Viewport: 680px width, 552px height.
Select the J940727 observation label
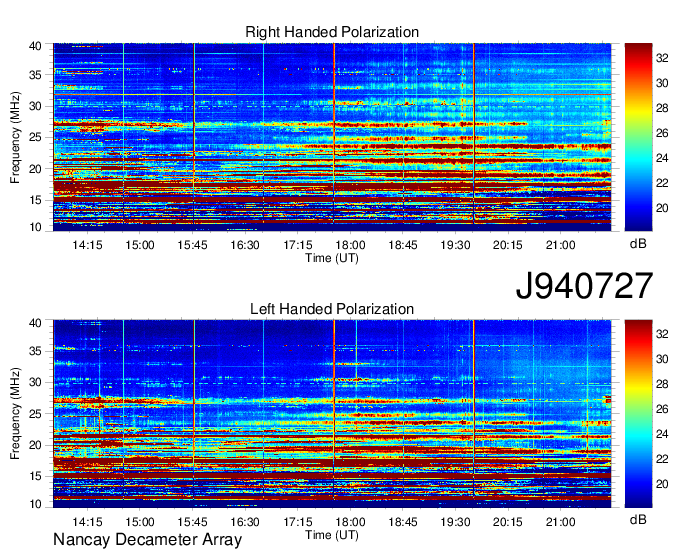point(584,286)
